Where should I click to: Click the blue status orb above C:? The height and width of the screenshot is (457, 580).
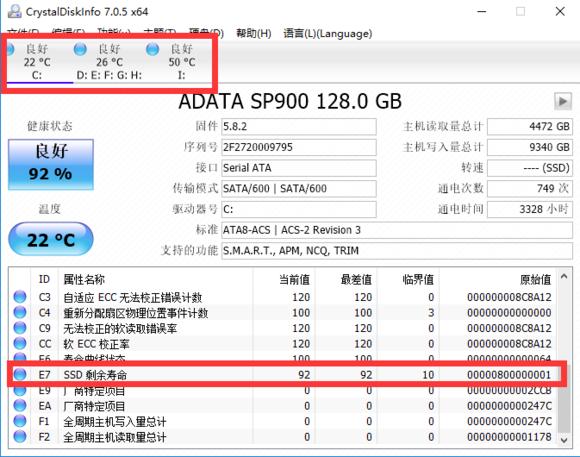pos(10,48)
